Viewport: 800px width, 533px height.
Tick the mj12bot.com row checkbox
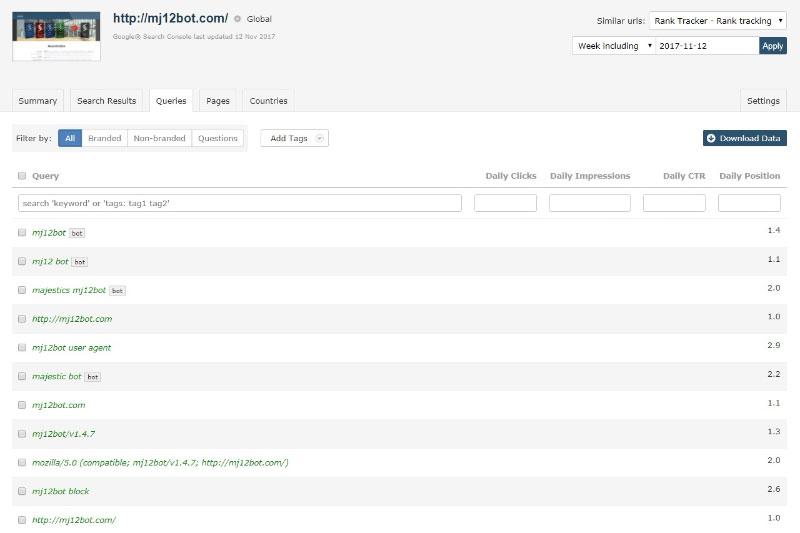click(22, 405)
